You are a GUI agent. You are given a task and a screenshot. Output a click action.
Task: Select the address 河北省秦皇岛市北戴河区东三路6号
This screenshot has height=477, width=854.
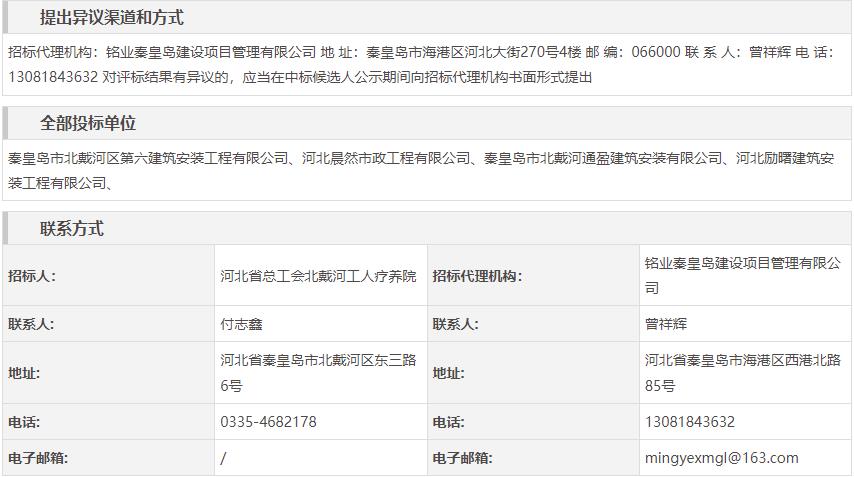pos(318,372)
